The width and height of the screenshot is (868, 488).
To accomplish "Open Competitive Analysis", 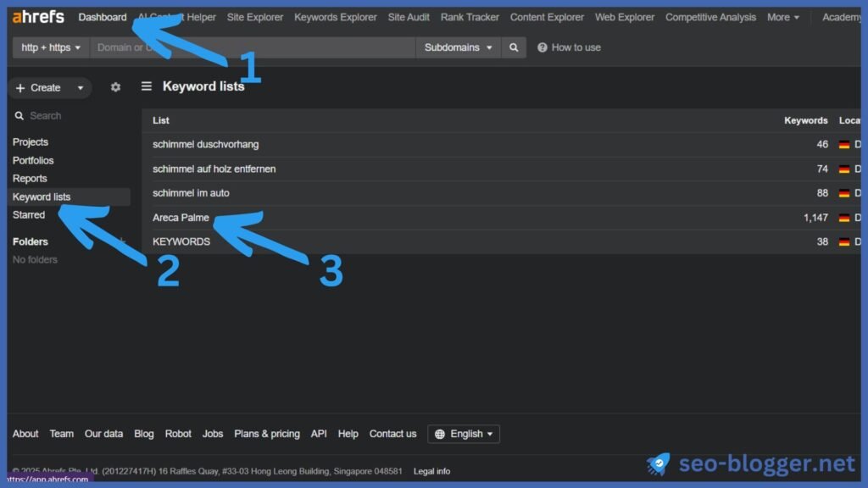I will 711,17.
